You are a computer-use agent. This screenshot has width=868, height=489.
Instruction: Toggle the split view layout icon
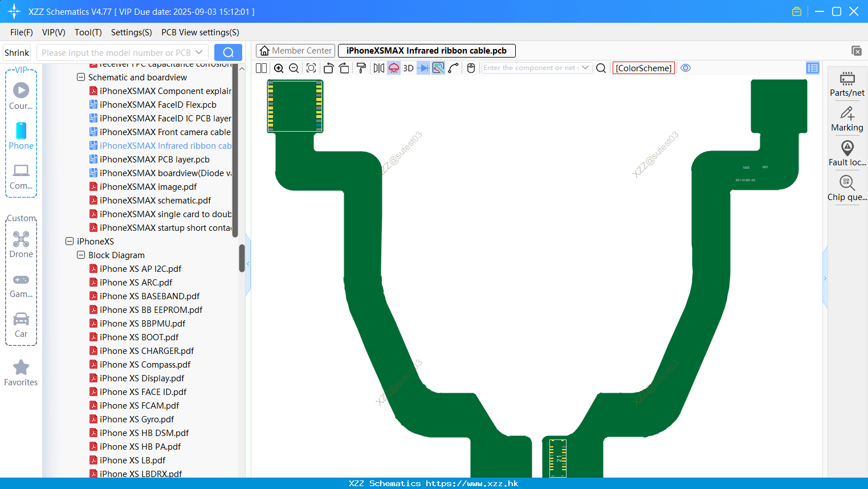pyautogui.click(x=261, y=68)
